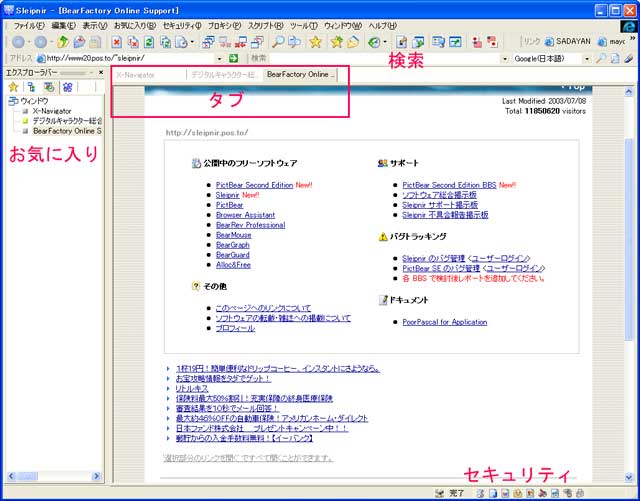Click the page vertical scrollbar thumb
The image size is (640, 501).
[629, 239]
